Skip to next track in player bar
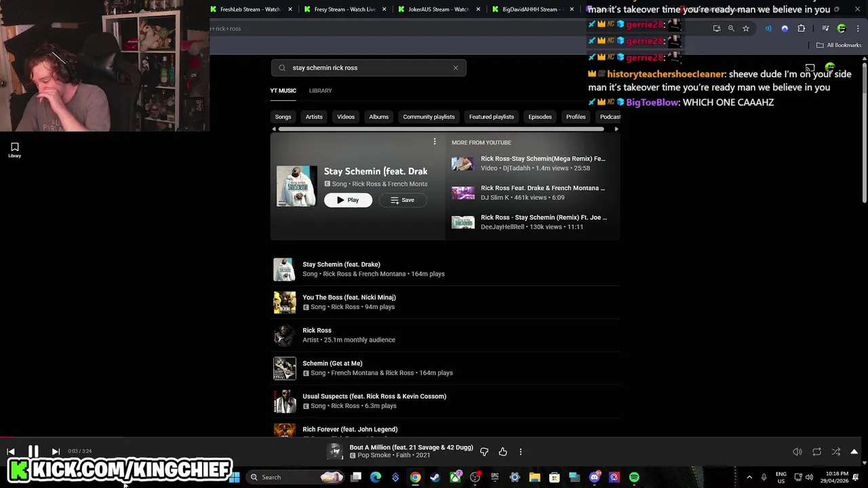The width and height of the screenshot is (868, 488). pyautogui.click(x=56, y=451)
